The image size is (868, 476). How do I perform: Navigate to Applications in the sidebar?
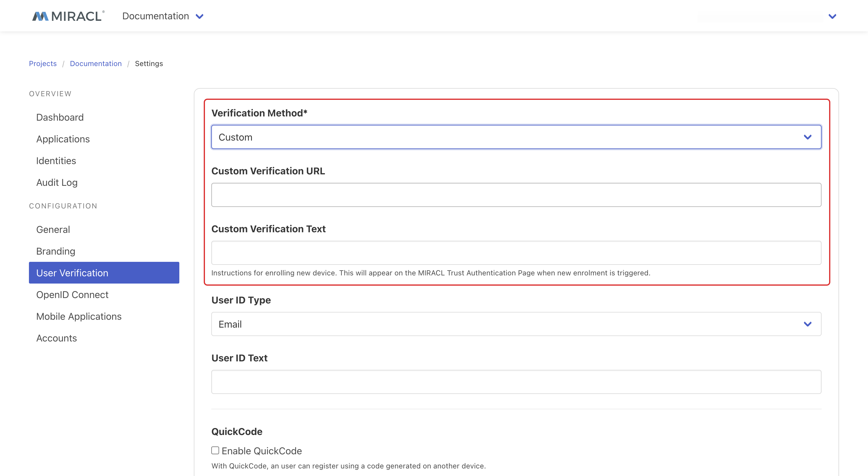(x=63, y=139)
